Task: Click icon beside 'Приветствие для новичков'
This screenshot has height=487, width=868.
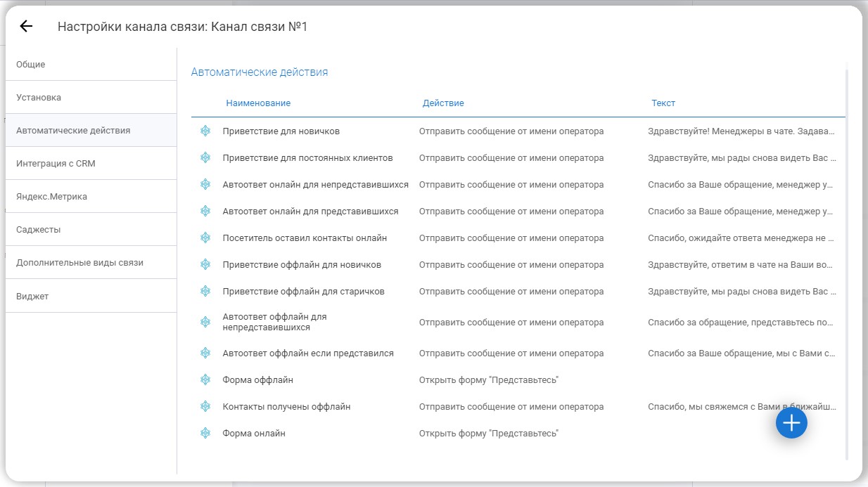Action: [x=205, y=131]
